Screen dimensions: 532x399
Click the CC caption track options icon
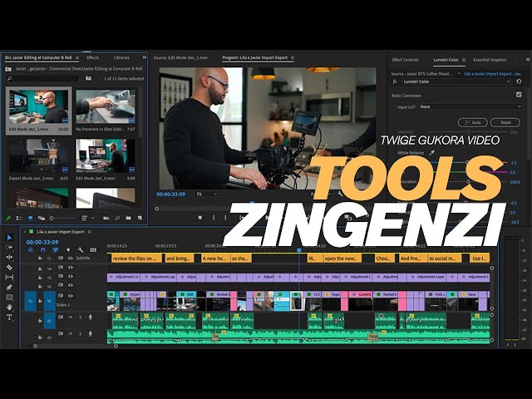tap(93, 249)
